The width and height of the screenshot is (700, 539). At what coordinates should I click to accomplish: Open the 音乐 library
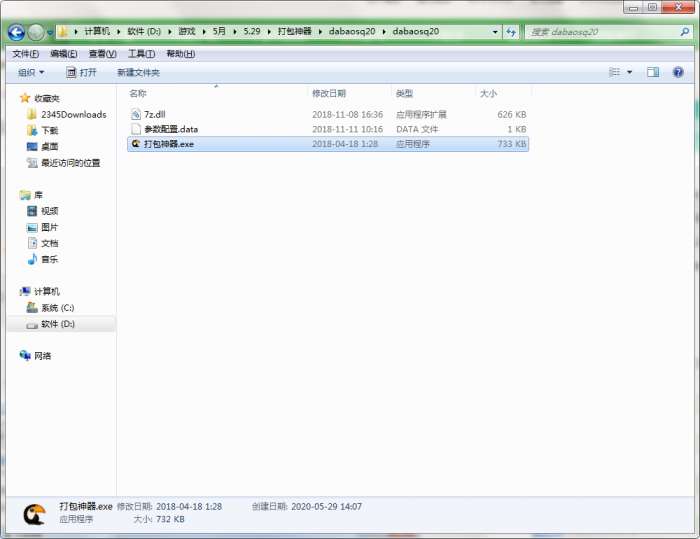(50, 259)
